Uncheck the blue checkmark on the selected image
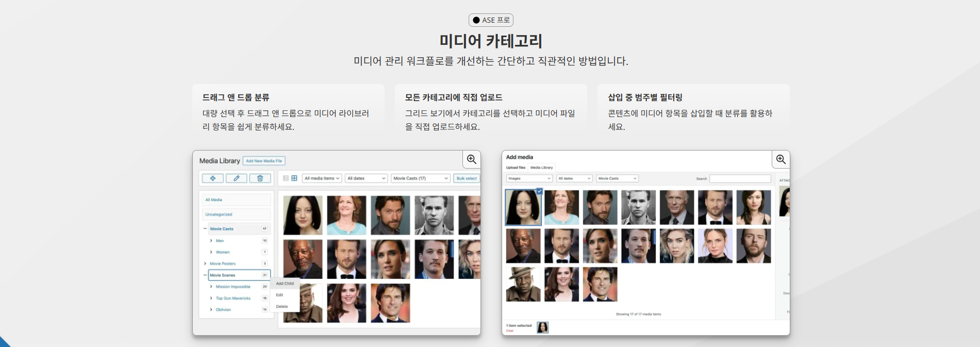Image resolution: width=980 pixels, height=347 pixels. (x=539, y=191)
